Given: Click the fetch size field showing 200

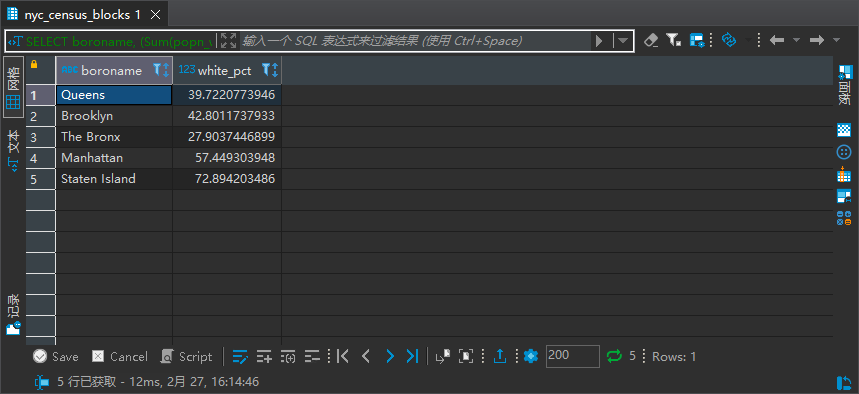Looking at the screenshot, I should (x=572, y=356).
